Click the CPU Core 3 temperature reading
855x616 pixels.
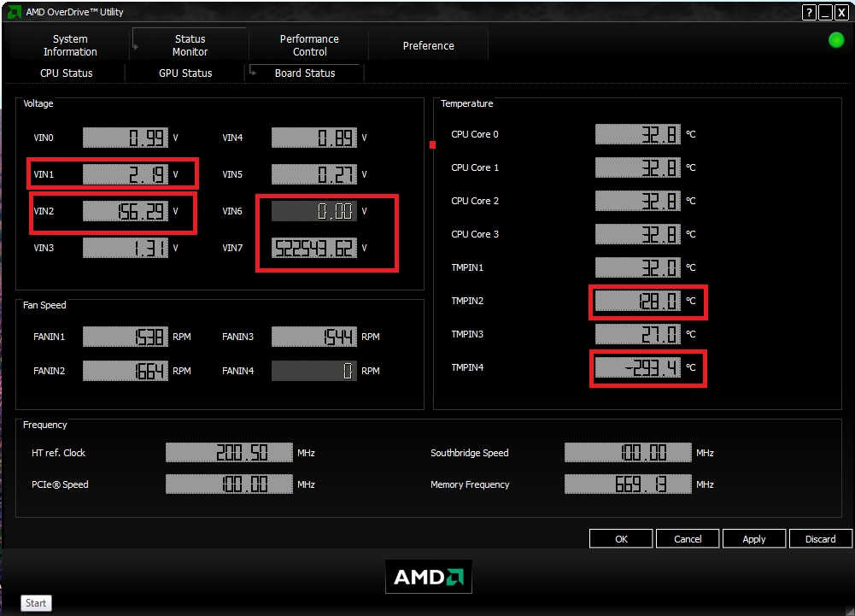[638, 234]
